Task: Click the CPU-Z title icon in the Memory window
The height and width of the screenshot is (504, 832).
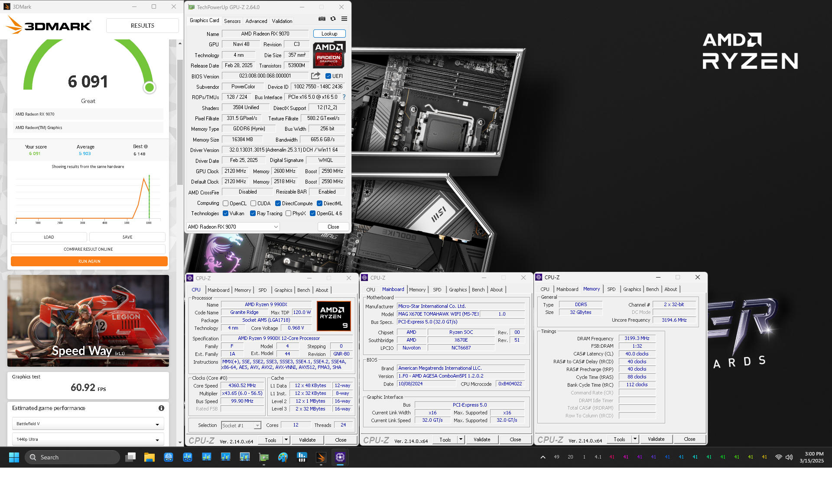Action: coord(539,277)
